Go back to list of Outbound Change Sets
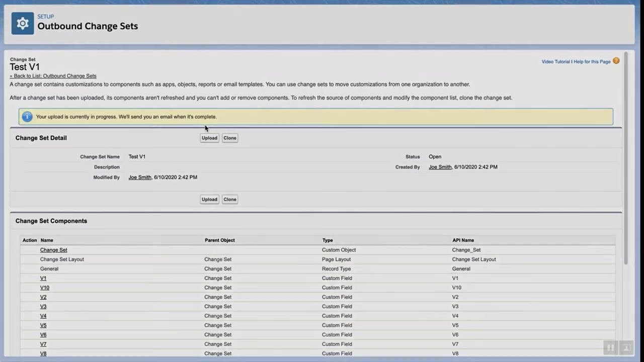Screen dimensions: 644x362 (x=53, y=76)
